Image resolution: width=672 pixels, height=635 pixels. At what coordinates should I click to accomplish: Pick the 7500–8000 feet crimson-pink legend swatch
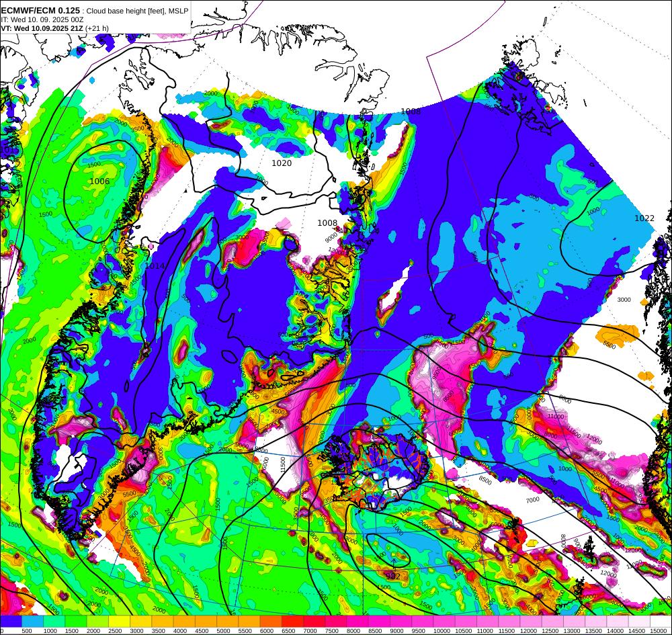tap(336, 622)
